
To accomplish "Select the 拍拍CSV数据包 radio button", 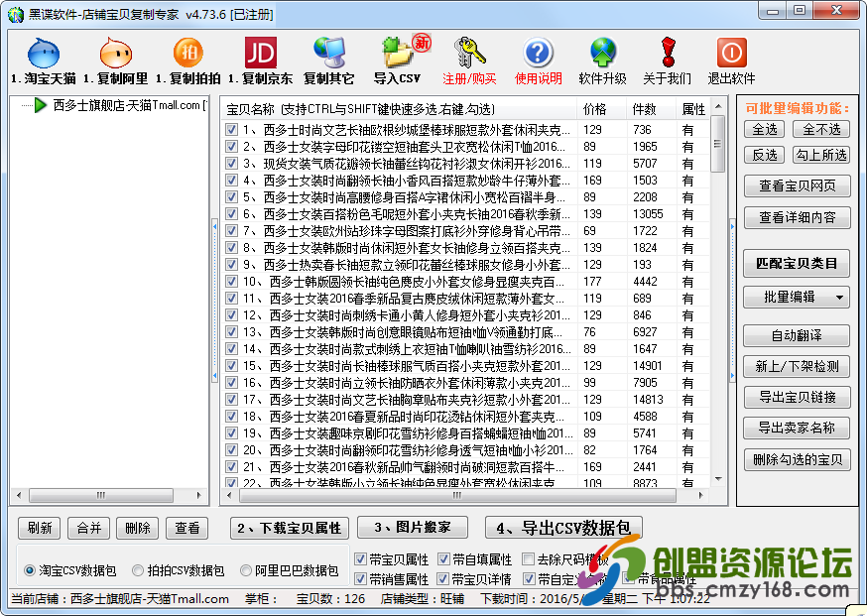I will 138,570.
